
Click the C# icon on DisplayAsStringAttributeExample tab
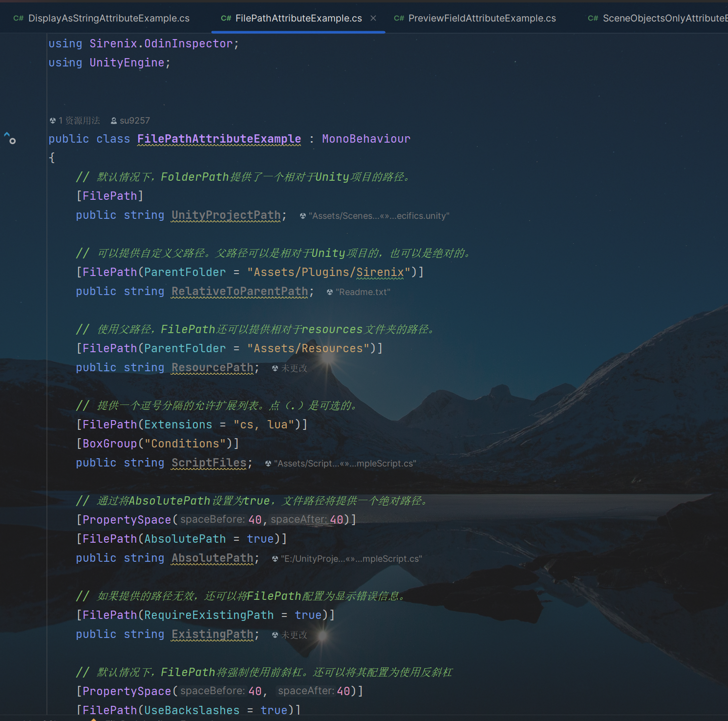19,18
